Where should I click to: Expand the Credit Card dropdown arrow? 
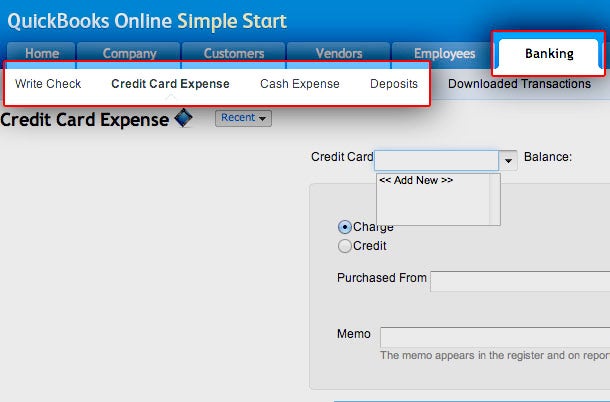(508, 160)
